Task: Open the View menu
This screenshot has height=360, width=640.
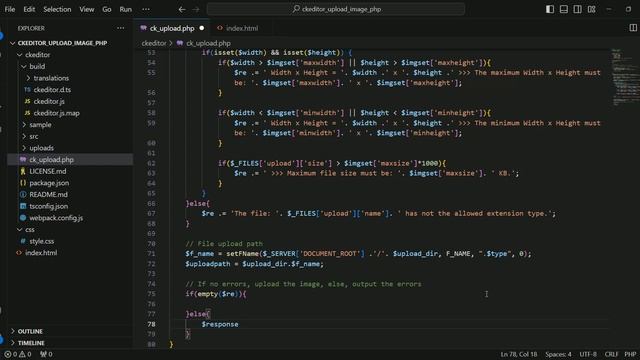Action: (x=87, y=9)
